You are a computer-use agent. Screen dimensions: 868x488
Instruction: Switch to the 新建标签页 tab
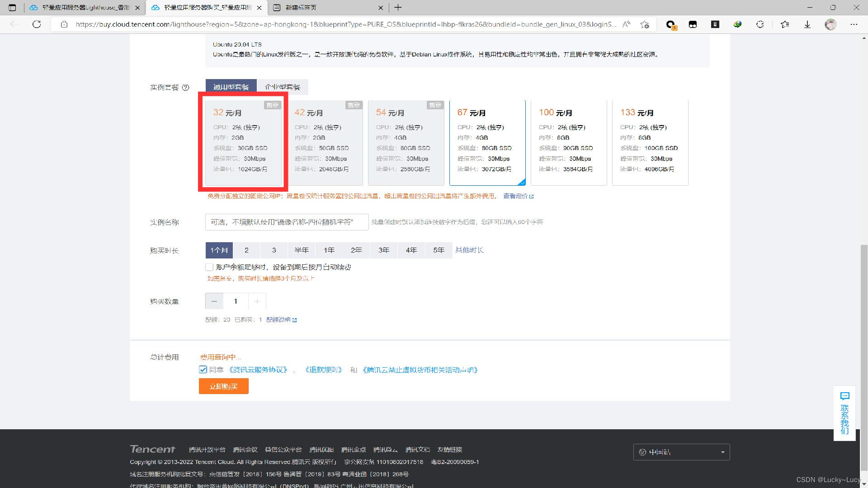coord(328,8)
